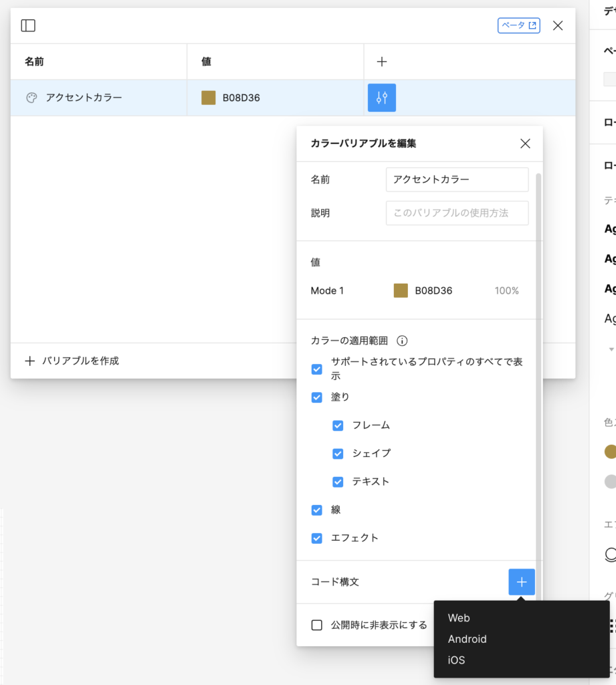Click the plus icon to add mode column

(x=382, y=62)
